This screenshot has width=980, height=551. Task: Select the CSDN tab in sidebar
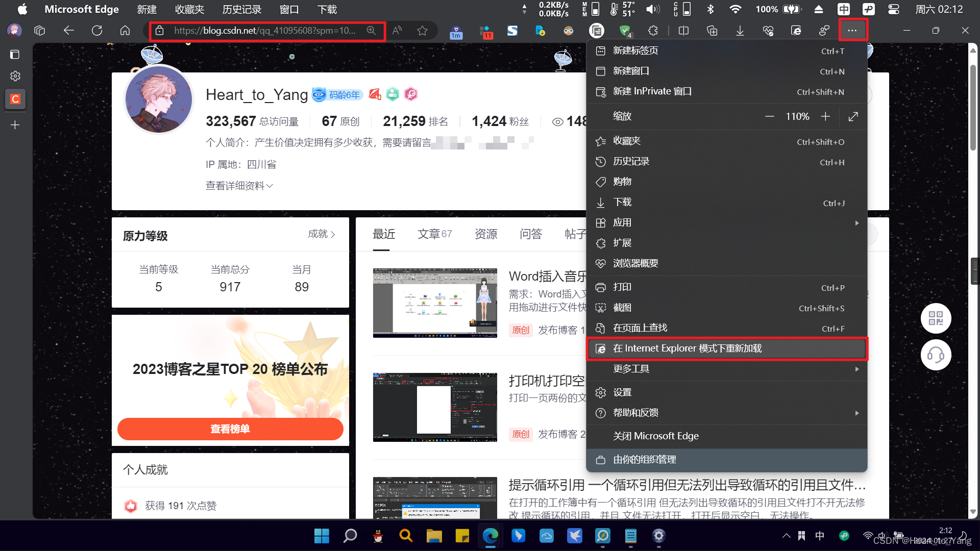tap(15, 99)
